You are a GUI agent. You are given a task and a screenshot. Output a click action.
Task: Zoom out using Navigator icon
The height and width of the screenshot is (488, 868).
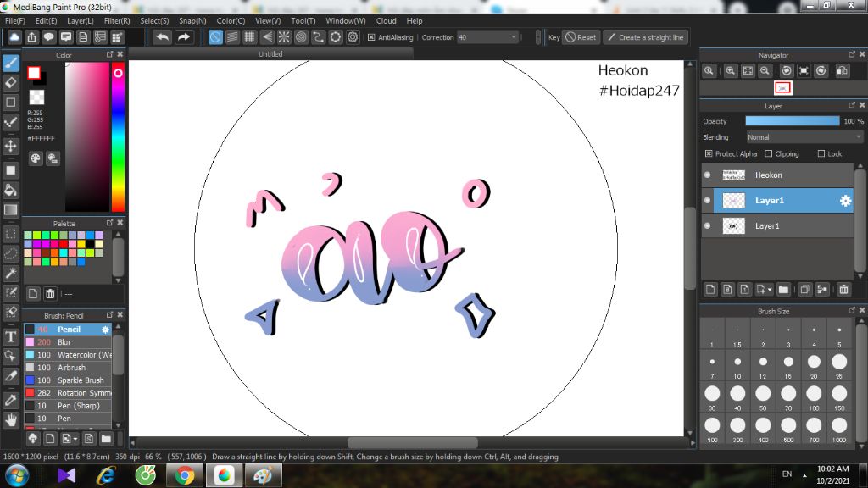[765, 71]
